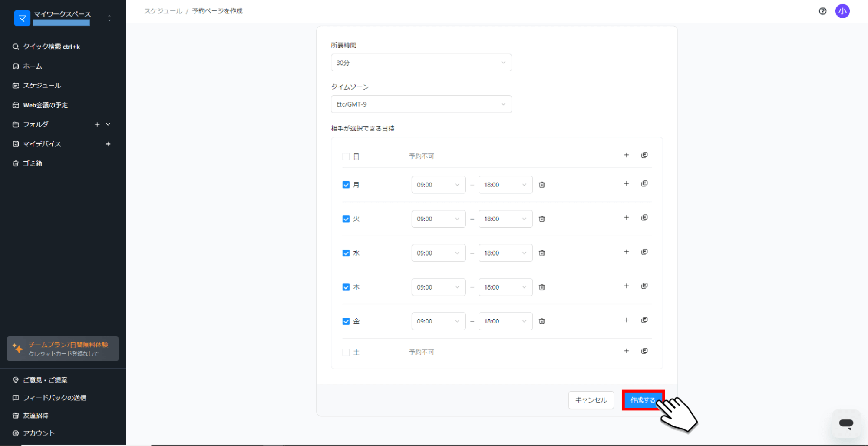Click the スケジュール breadcrumb link
This screenshot has height=446, width=868.
pos(163,11)
